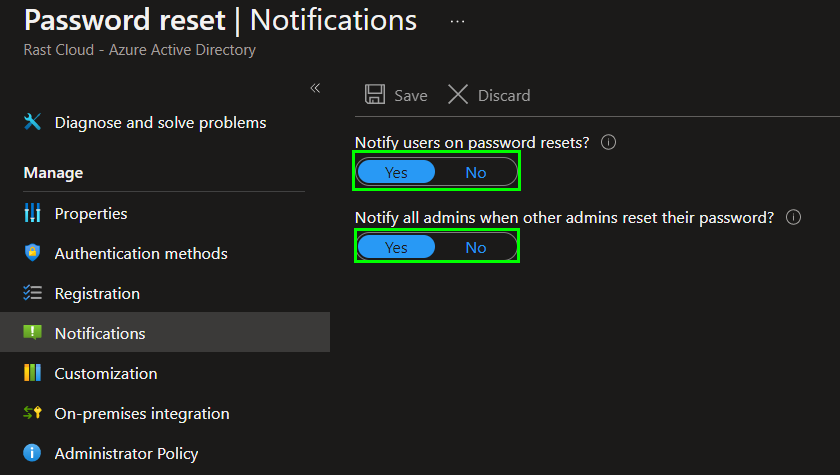This screenshot has height=475, width=840.
Task: Show info tooltip for notify users setting
Action: (609, 142)
